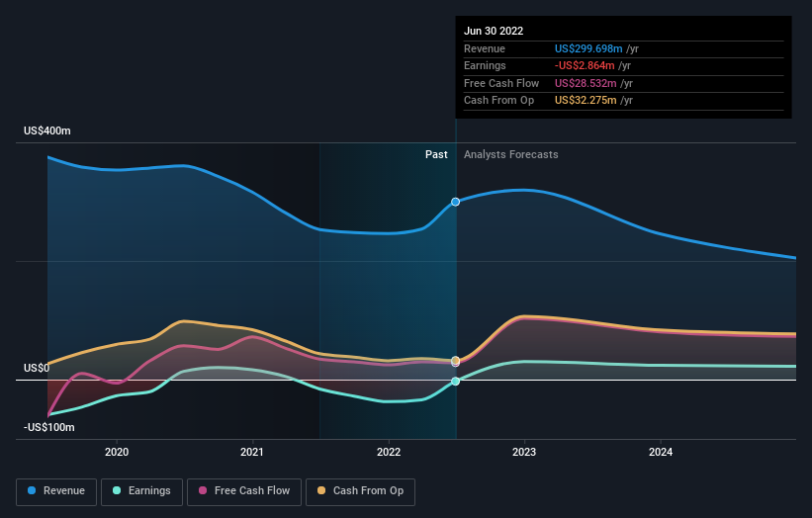The image size is (812, 518).
Task: Toggle the Revenue series in the legend
Action: tap(56, 491)
